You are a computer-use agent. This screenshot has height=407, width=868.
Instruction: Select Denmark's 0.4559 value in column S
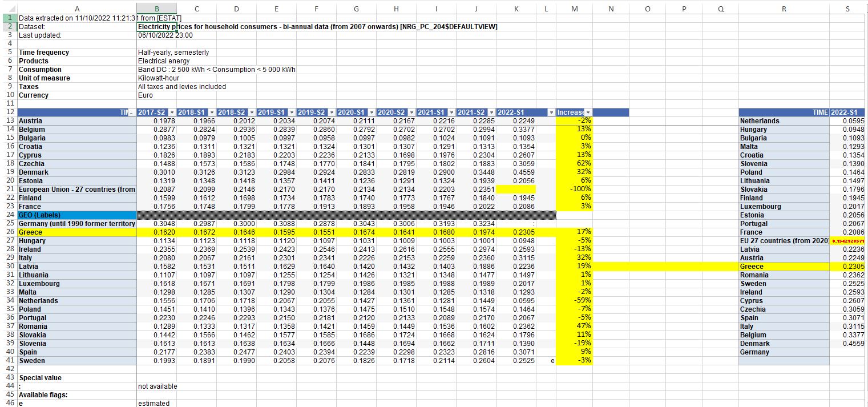(x=848, y=344)
